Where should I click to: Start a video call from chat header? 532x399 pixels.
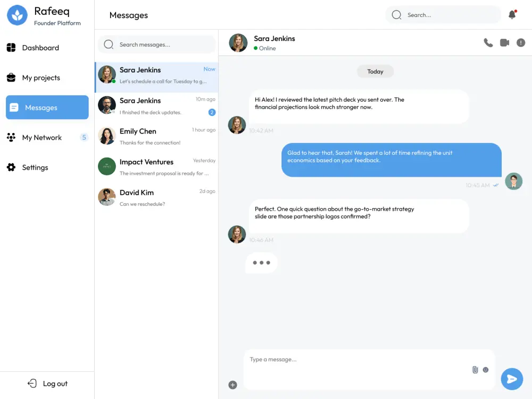pyautogui.click(x=504, y=43)
